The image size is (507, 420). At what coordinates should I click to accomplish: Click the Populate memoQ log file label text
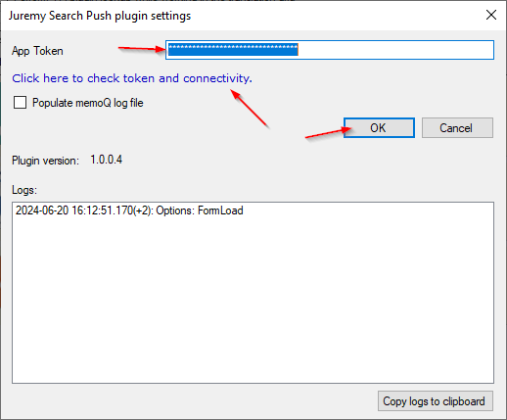88,103
